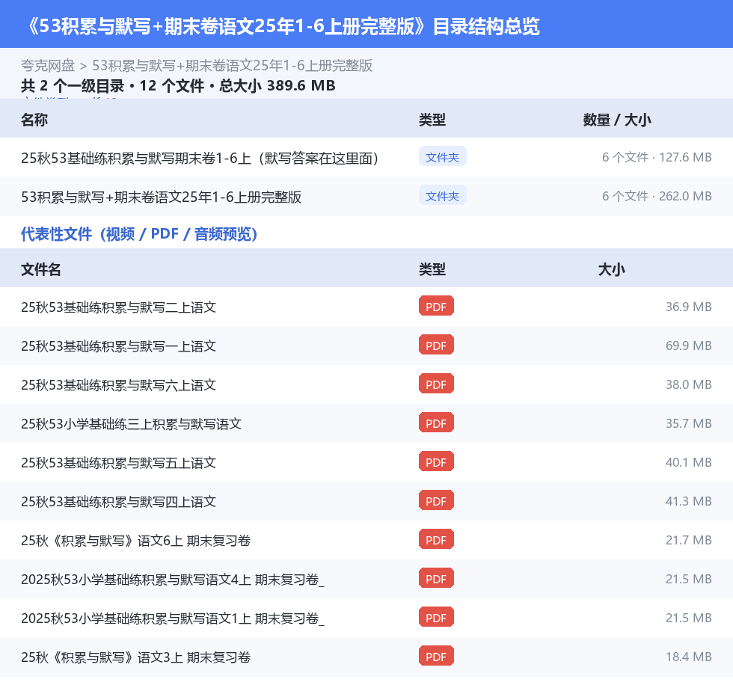Select the 38.0 MB size value

[x=689, y=384]
